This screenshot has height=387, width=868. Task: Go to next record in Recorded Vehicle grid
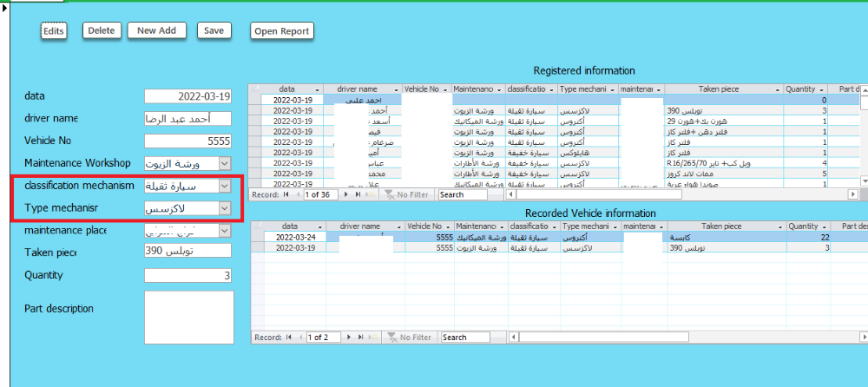coord(348,338)
